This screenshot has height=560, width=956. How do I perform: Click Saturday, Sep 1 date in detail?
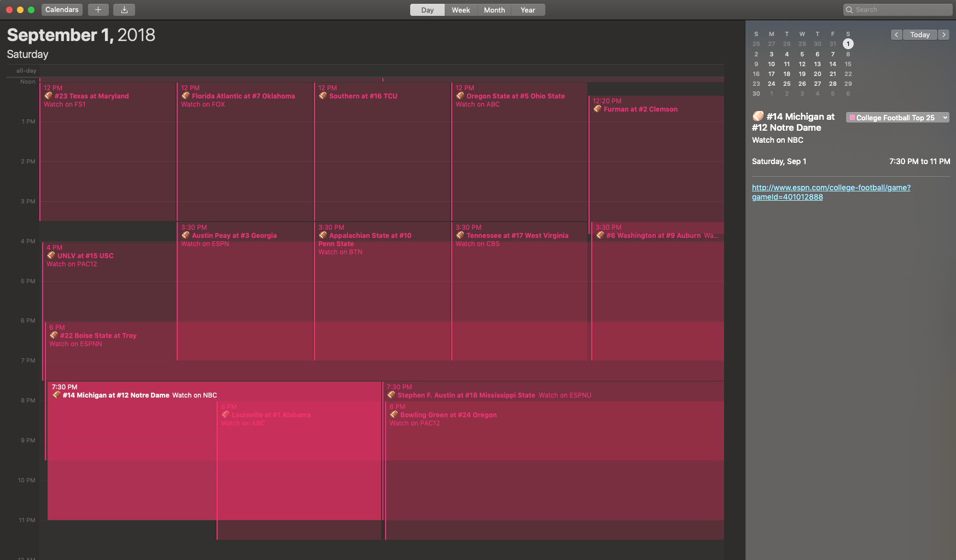click(779, 161)
